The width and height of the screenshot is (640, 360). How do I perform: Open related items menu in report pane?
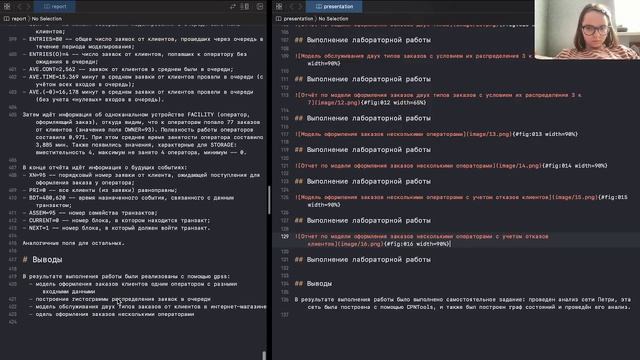pyautogui.click(x=7, y=6)
